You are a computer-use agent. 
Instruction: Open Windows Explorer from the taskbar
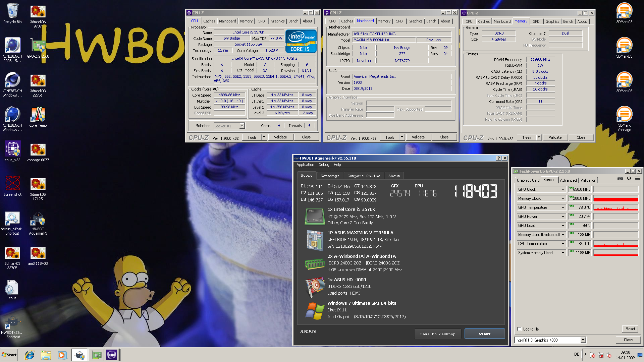[46, 355]
